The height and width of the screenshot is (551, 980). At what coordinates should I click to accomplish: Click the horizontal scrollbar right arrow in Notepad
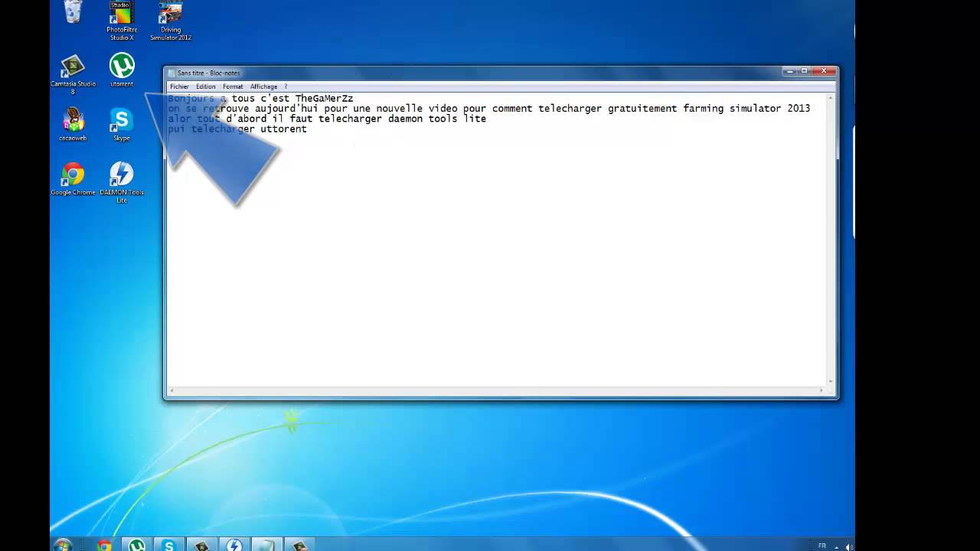[822, 390]
